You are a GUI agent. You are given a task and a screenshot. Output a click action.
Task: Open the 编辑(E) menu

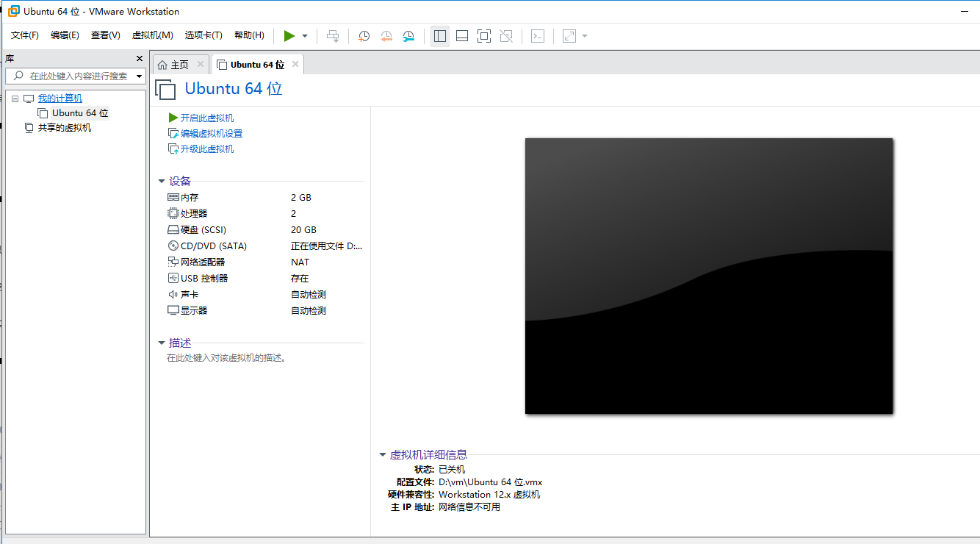pyautogui.click(x=65, y=35)
